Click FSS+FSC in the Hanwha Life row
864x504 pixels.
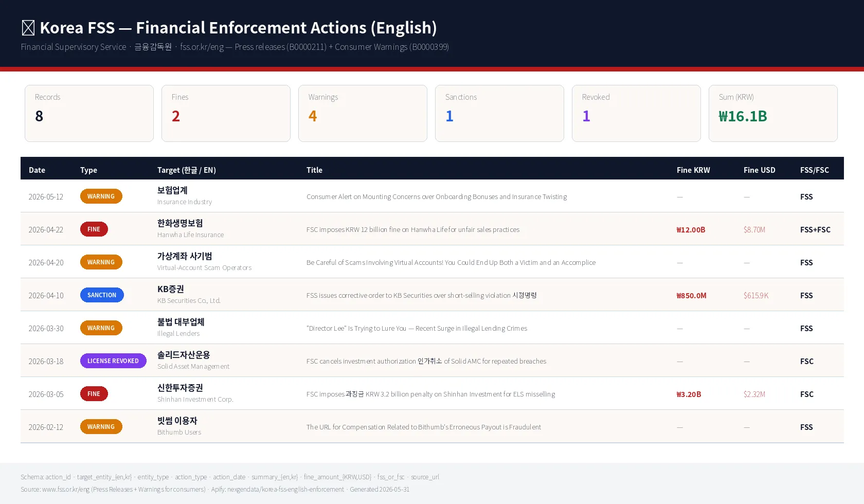[x=815, y=230]
